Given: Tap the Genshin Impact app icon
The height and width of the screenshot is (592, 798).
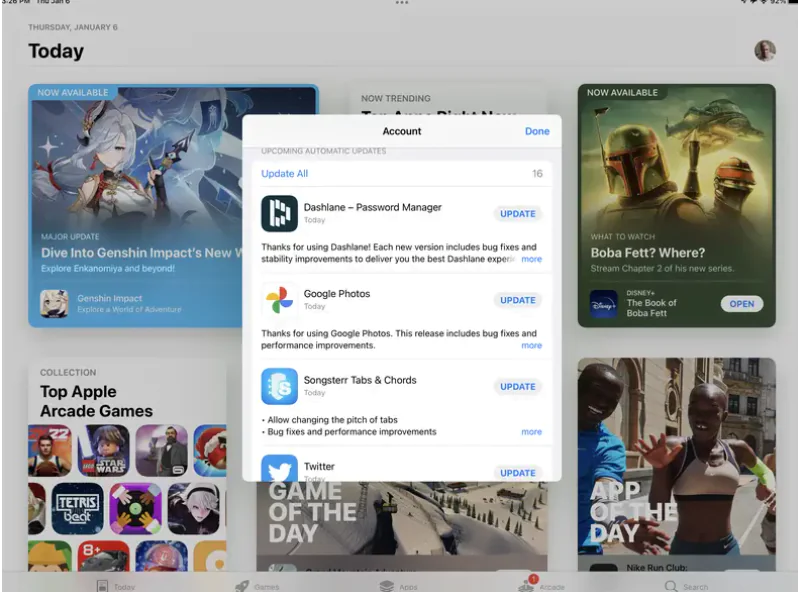Looking at the screenshot, I should coord(54,303).
